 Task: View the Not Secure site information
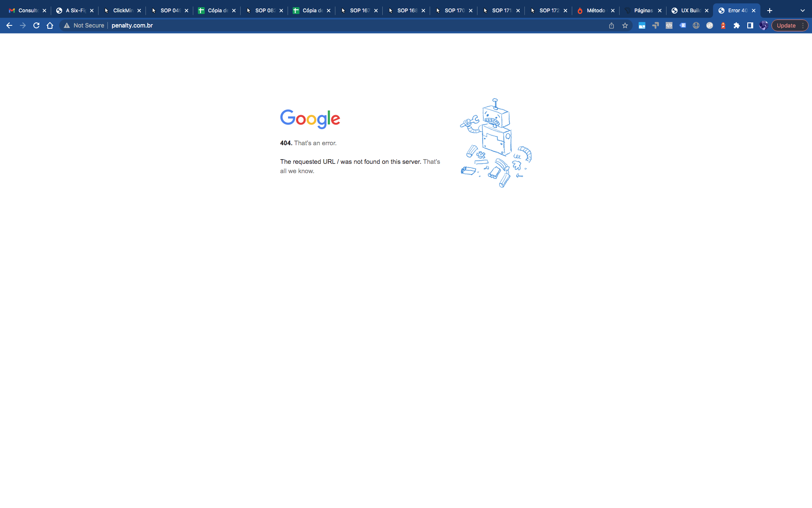pyautogui.click(x=84, y=25)
